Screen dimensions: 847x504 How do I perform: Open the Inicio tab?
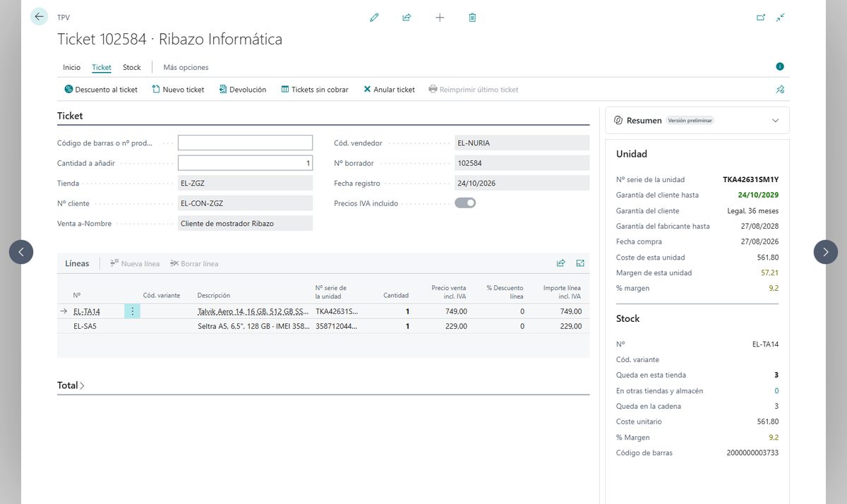pos(72,68)
